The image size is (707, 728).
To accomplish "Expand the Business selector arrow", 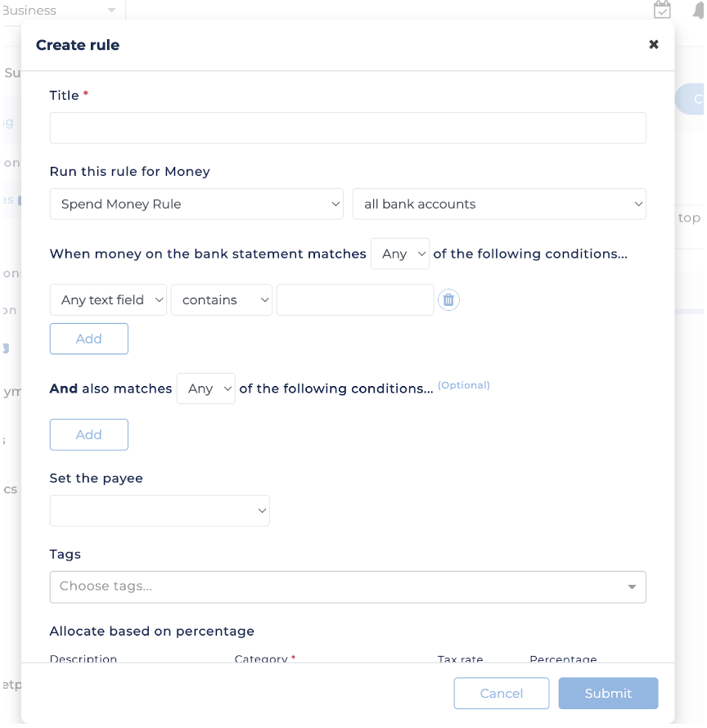I will point(111,11).
